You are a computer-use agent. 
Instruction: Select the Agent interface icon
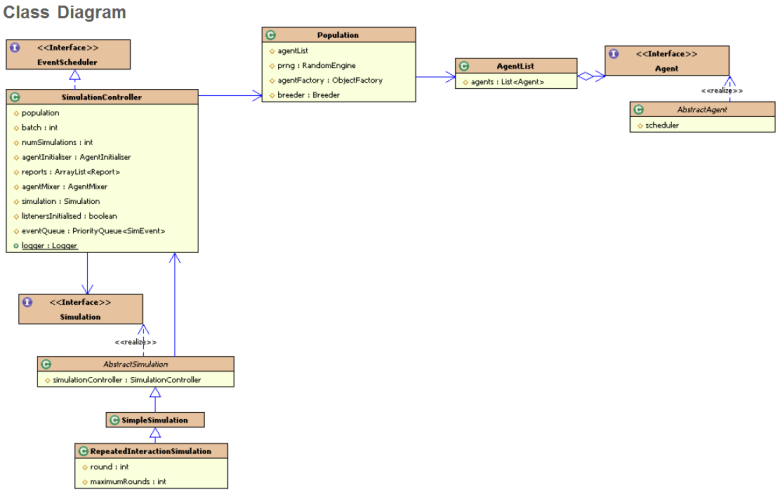pyautogui.click(x=613, y=53)
